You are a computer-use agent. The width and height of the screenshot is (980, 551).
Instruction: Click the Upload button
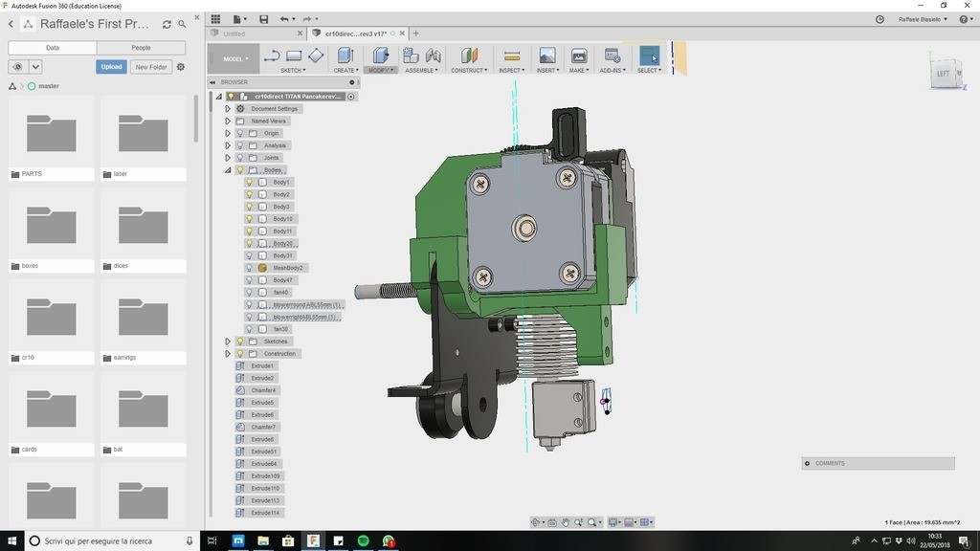point(111,67)
